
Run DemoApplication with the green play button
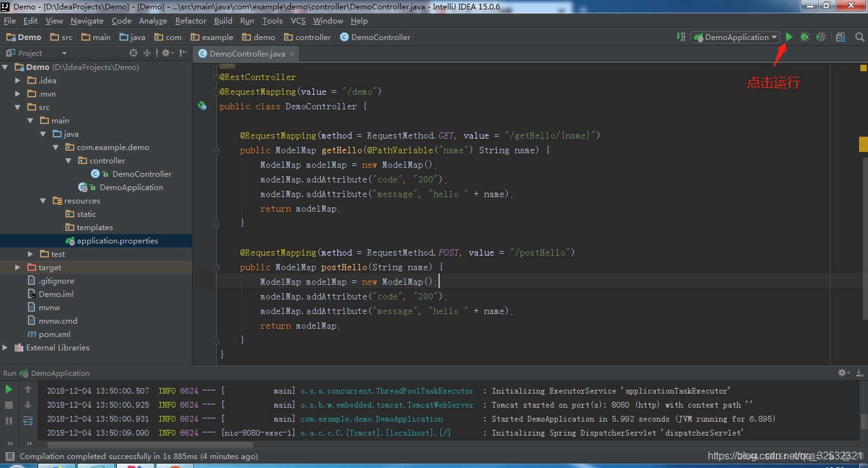[x=789, y=37]
